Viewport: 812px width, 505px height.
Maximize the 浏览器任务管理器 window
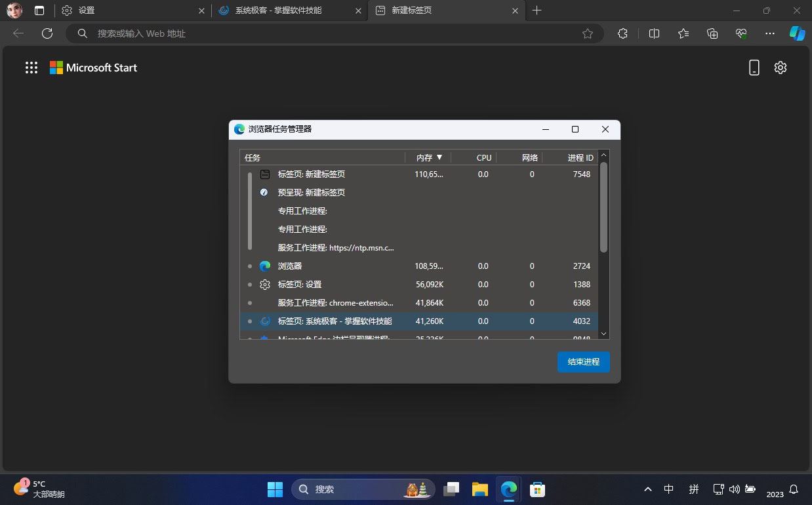pos(575,129)
